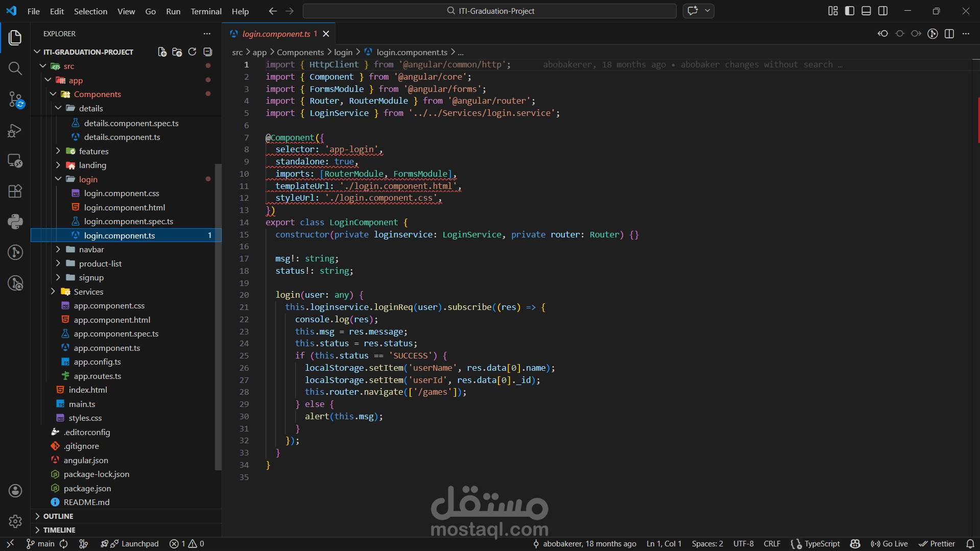980x551 pixels.
Task: Open the errors and warnings status item
Action: coord(187,544)
